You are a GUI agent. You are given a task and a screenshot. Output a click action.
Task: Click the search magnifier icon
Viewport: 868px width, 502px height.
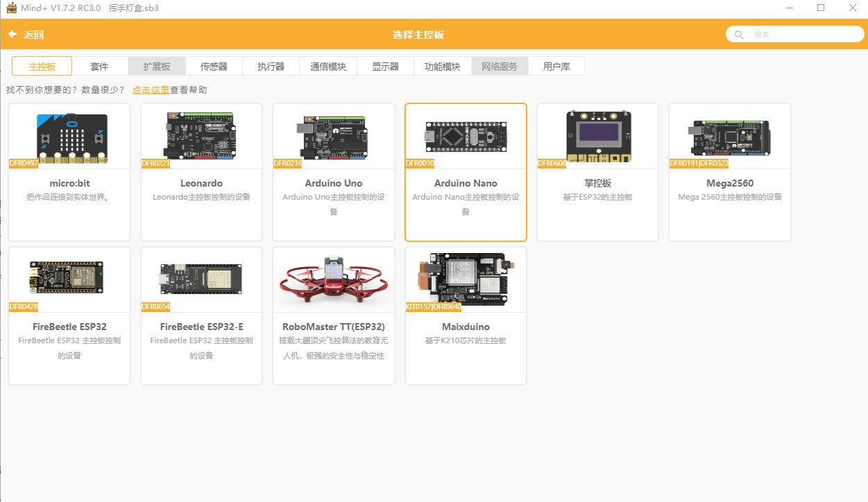point(739,35)
